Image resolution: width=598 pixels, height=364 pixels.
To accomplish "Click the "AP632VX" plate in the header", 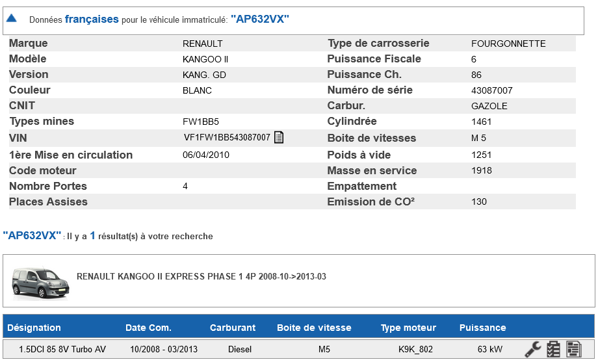I will [x=259, y=19].
